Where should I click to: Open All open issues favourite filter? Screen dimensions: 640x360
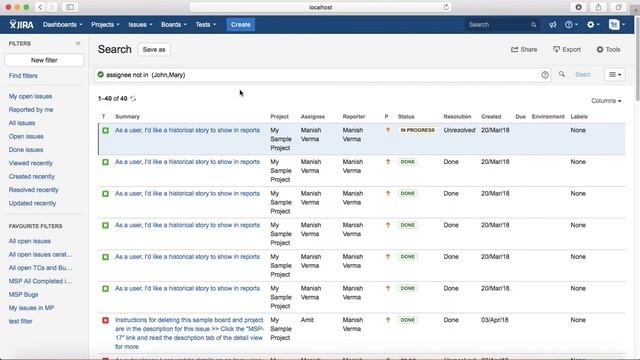tap(29, 241)
